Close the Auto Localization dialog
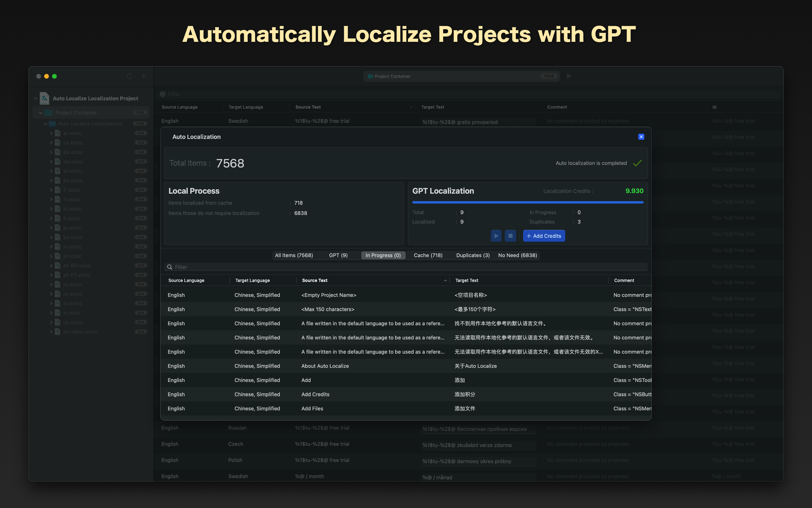 click(x=641, y=137)
